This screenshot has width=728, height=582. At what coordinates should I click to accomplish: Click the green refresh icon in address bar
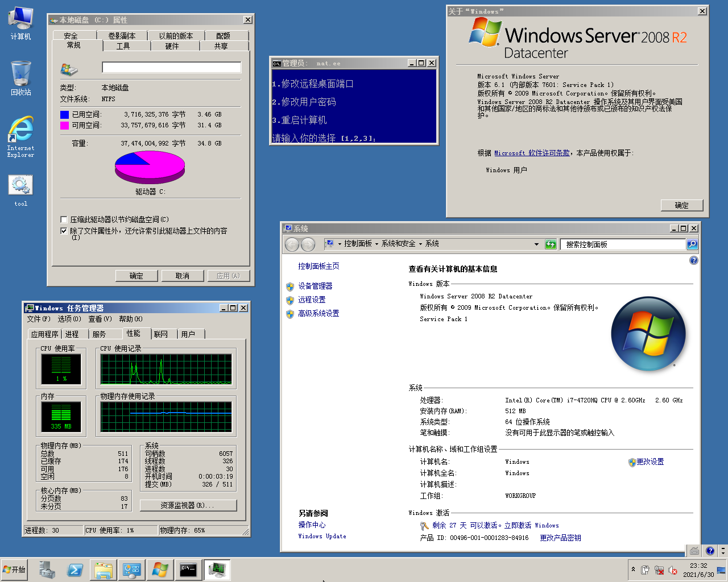click(x=550, y=244)
